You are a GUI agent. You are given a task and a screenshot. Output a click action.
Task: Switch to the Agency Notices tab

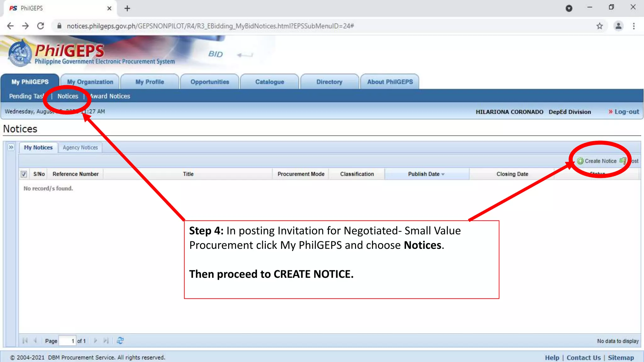[x=80, y=147]
